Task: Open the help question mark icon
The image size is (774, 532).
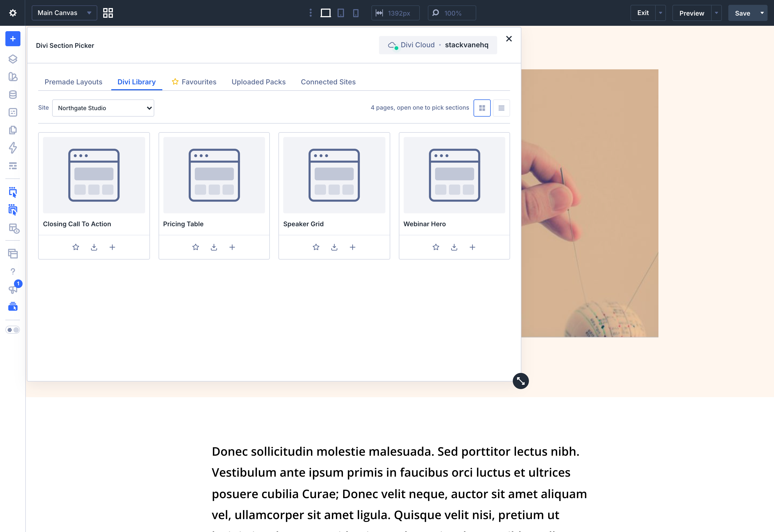Action: [13, 271]
